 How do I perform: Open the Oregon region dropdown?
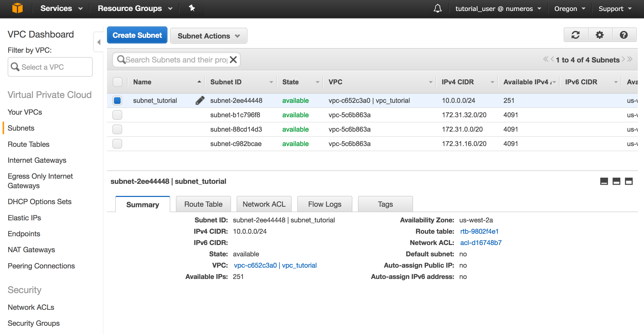pos(570,9)
